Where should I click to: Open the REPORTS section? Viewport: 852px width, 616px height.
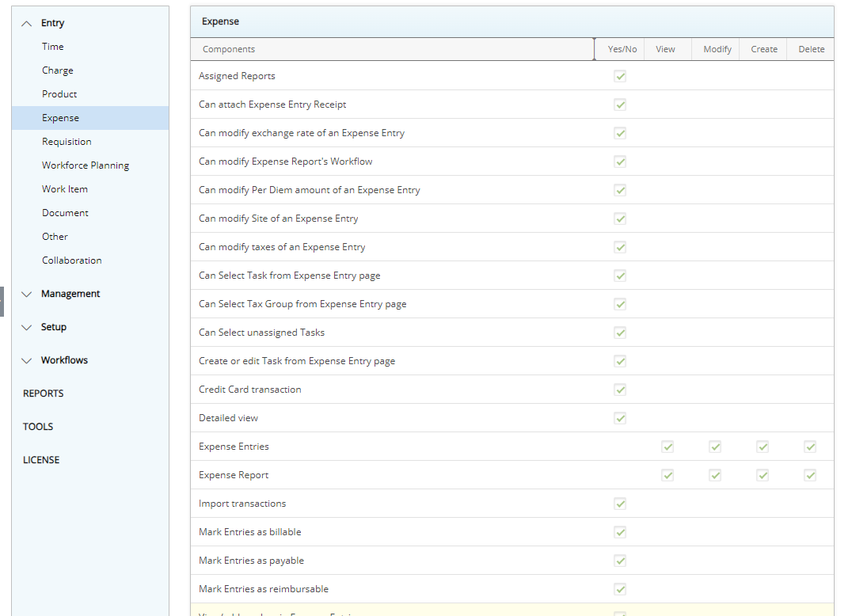pyautogui.click(x=43, y=394)
